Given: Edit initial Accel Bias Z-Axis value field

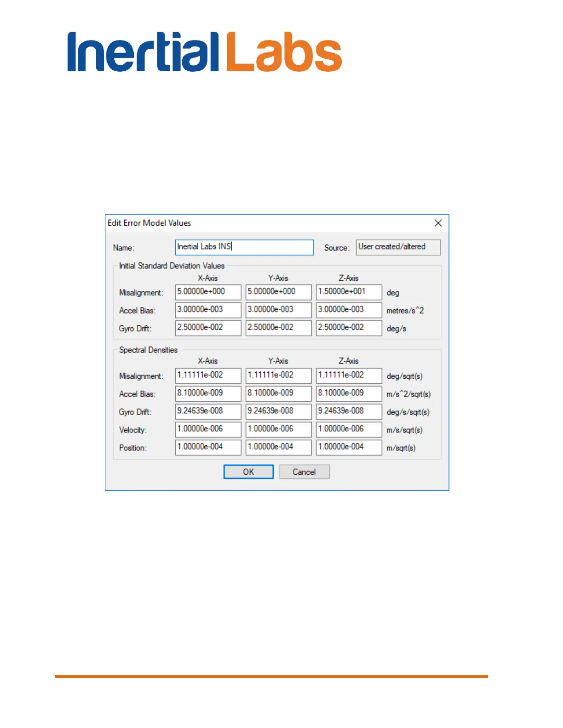Looking at the screenshot, I should (349, 310).
